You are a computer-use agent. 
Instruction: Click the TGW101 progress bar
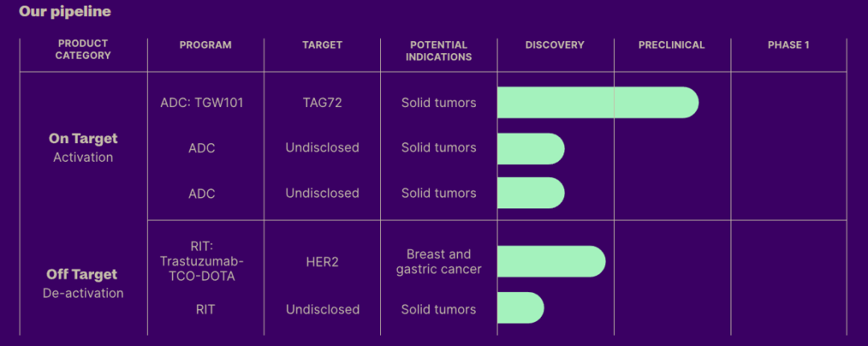click(597, 103)
